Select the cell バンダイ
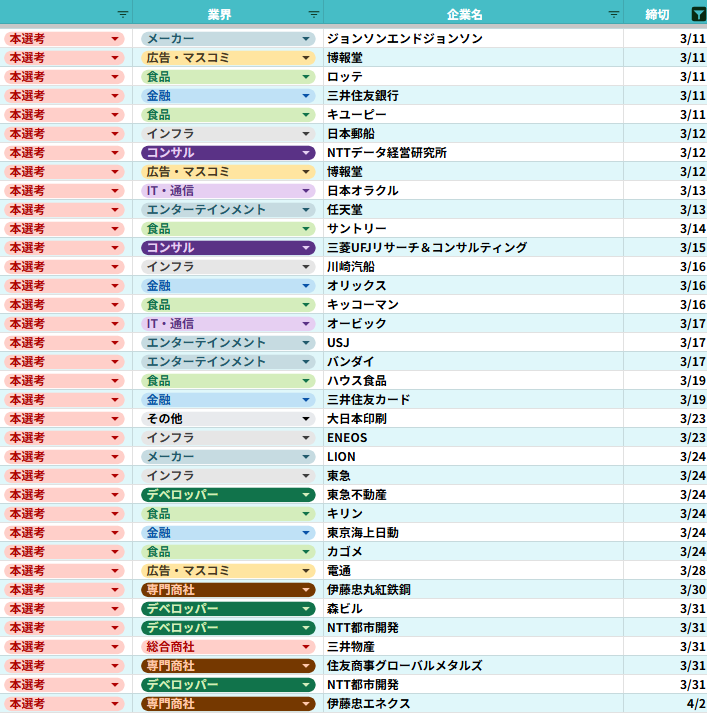Screen dimensions: 707x713 [473, 362]
